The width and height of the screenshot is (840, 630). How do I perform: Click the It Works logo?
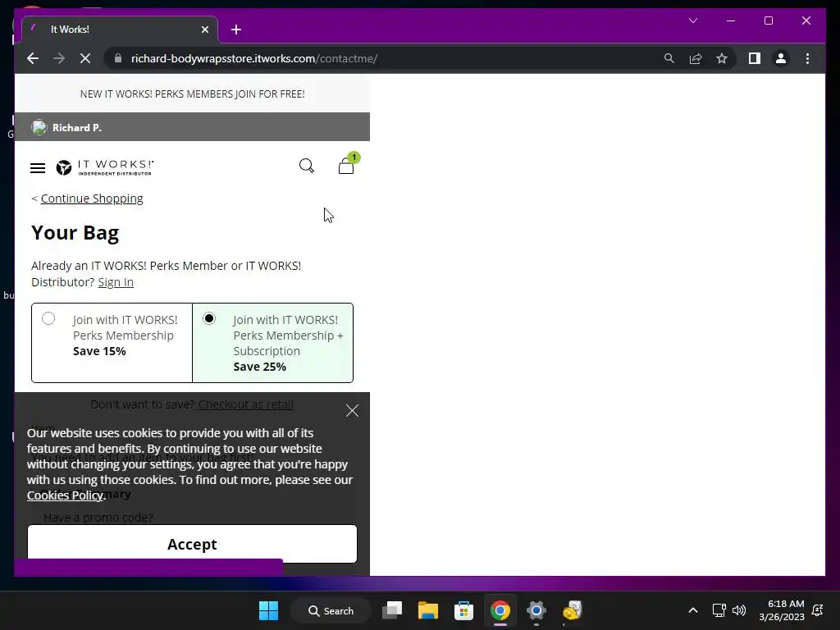click(x=105, y=167)
